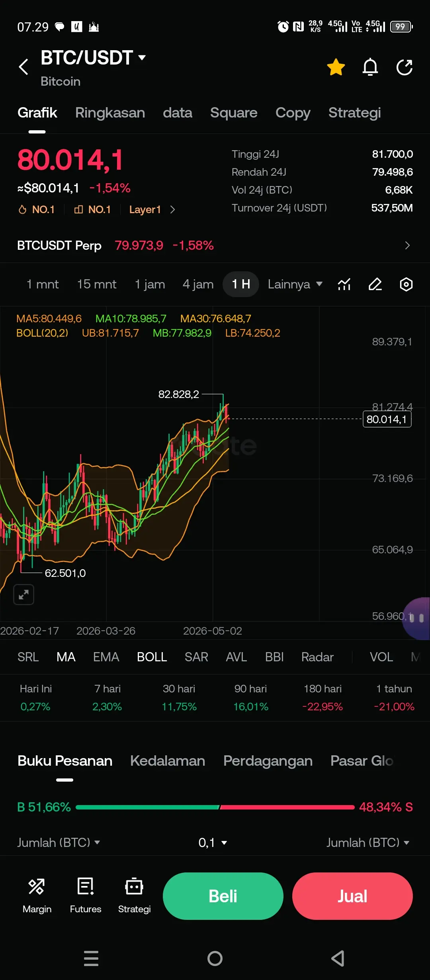Open price alert bell icon
The image size is (430, 980).
tap(370, 67)
